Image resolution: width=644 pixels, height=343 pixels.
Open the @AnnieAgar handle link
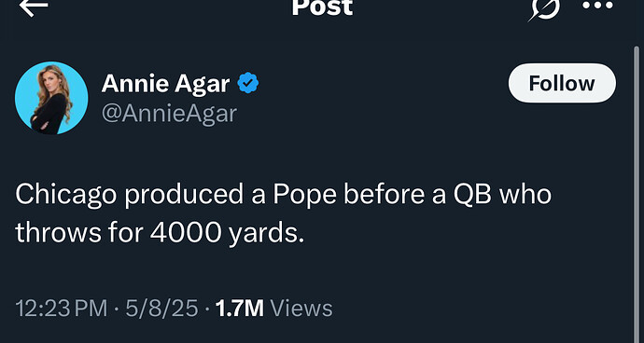tap(169, 114)
